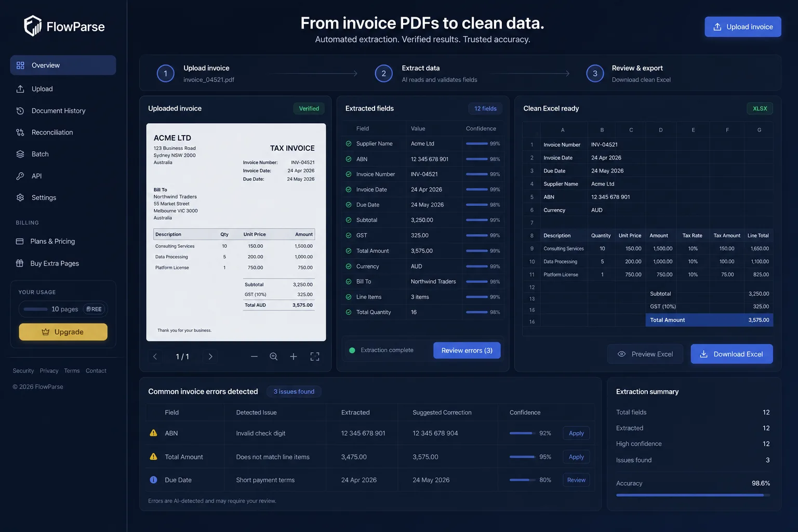Click the zoom in plus icon

(294, 356)
